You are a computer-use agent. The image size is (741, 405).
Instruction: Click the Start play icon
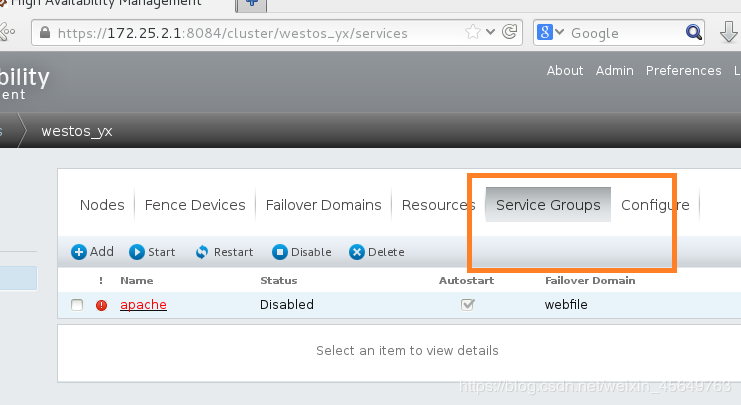pyautogui.click(x=137, y=252)
